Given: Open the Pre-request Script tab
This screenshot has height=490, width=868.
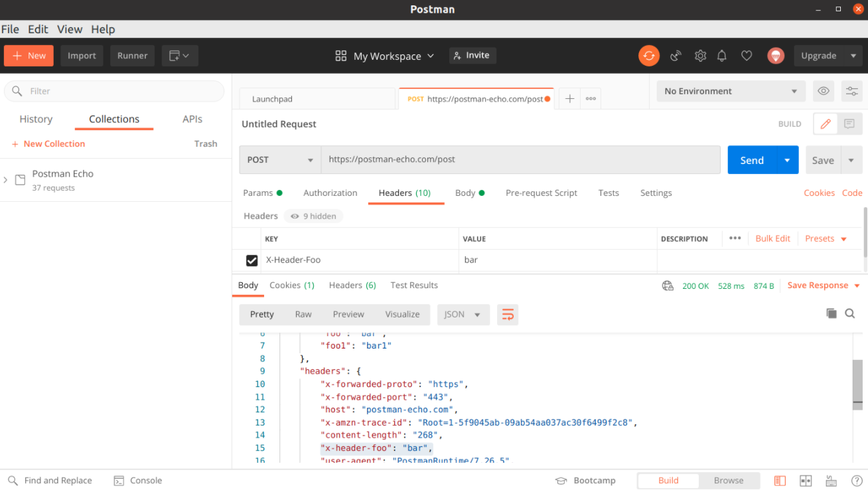Looking at the screenshot, I should [541, 193].
